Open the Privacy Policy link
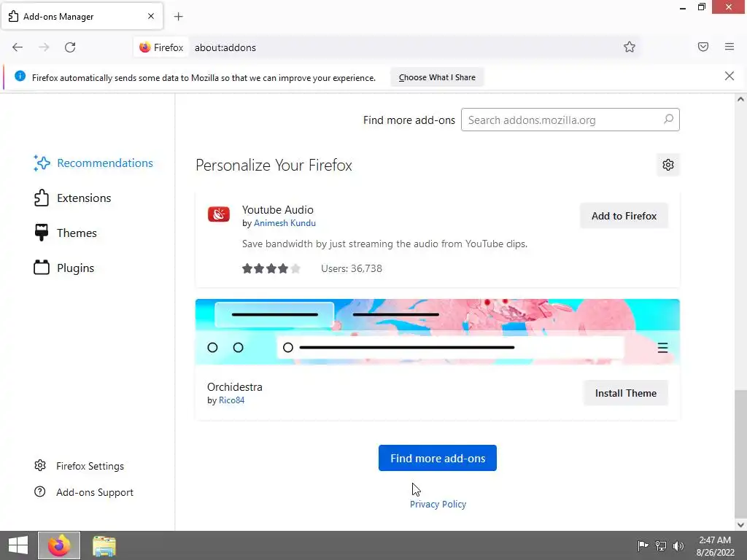This screenshot has width=747, height=560. (438, 504)
